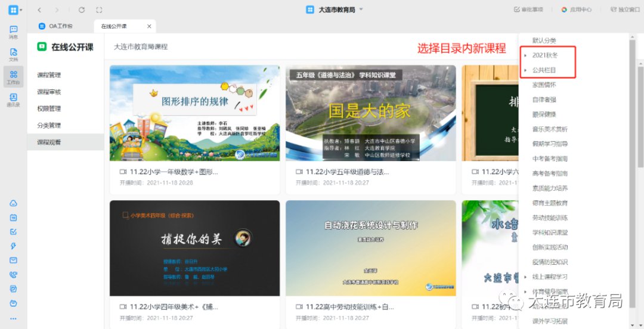Select the 德育主题教育 category
This screenshot has height=329, width=644.
550,203
